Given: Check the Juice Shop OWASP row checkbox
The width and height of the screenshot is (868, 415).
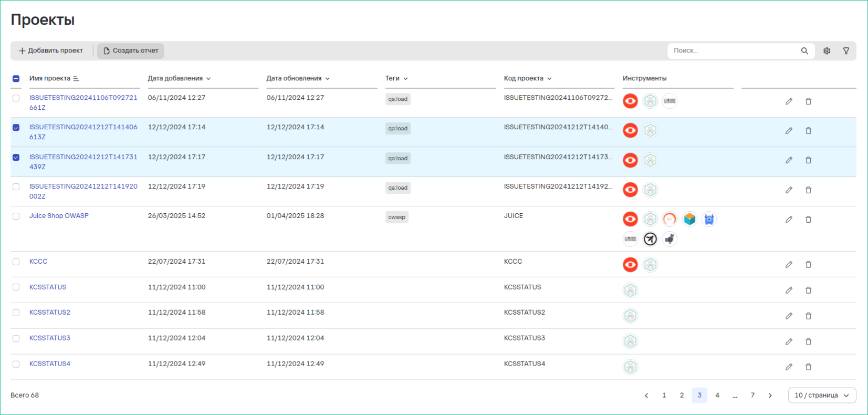Looking at the screenshot, I should coord(16,216).
